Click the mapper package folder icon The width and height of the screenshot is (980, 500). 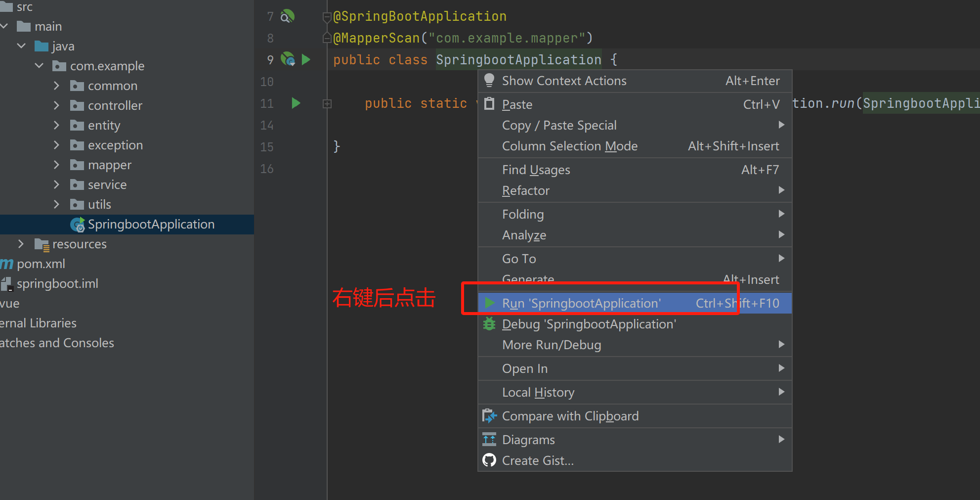(x=77, y=165)
